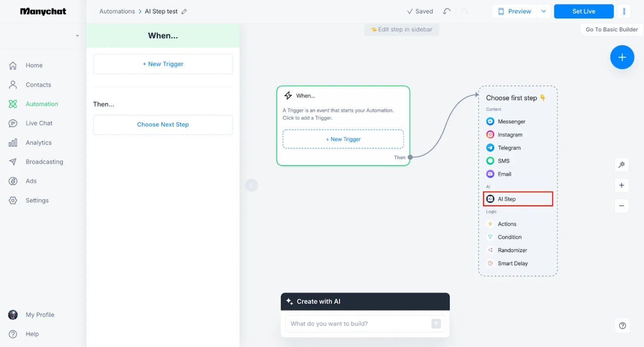Open the three-dot more options menu

click(x=624, y=12)
